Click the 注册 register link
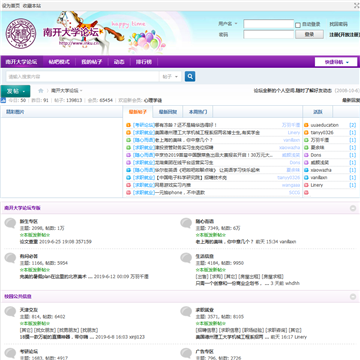 tap(344, 35)
